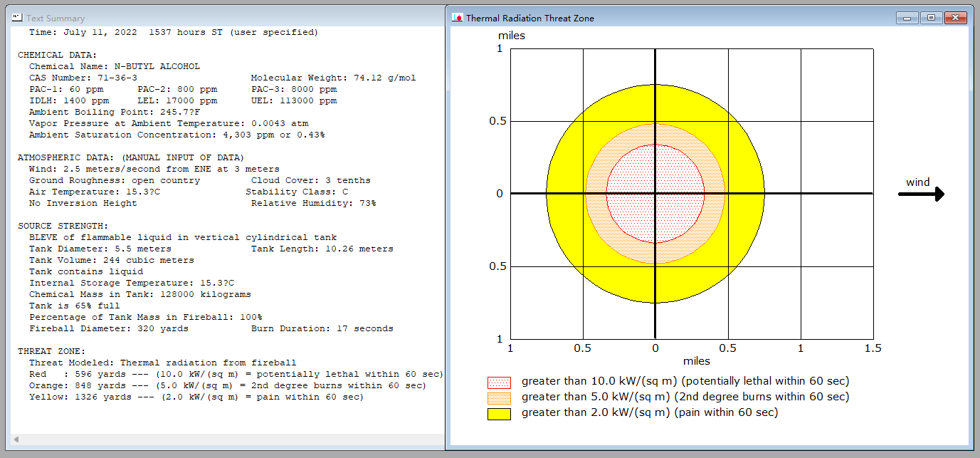The image size is (980, 458).
Task: Click the 'Yellow: 1326 yards' line
Action: click(196, 397)
